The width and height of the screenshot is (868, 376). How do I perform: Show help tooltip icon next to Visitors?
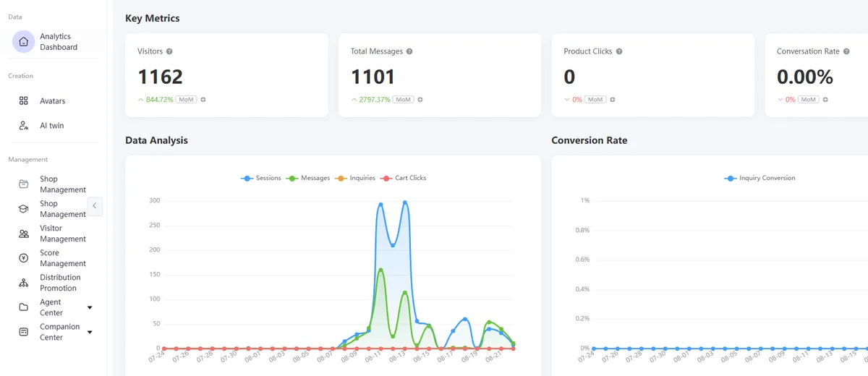point(169,51)
